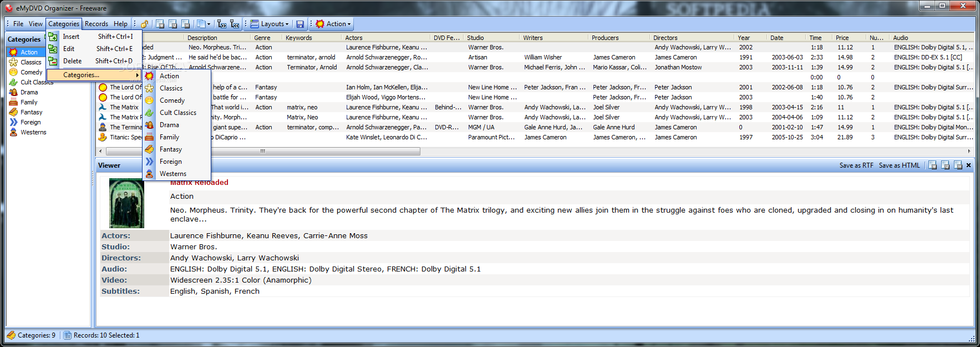The width and height of the screenshot is (980, 347).
Task: Click the Viewer panel's add record icon
Action: [933, 165]
